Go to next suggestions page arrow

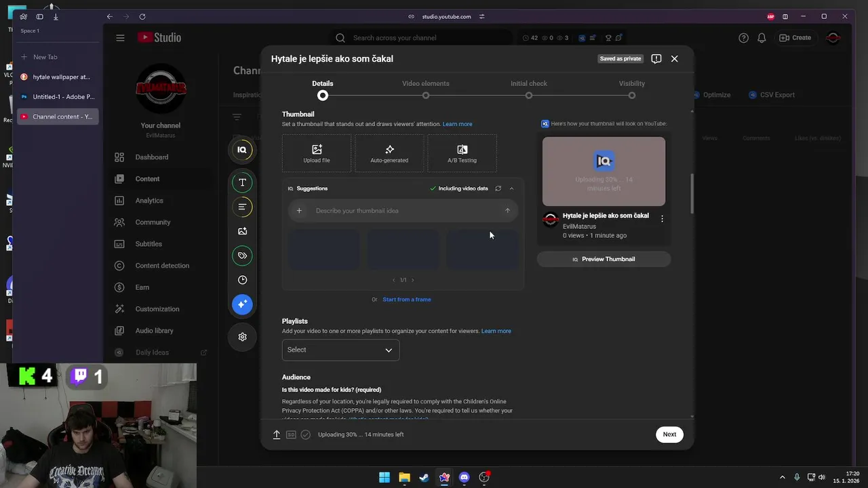[412, 280]
